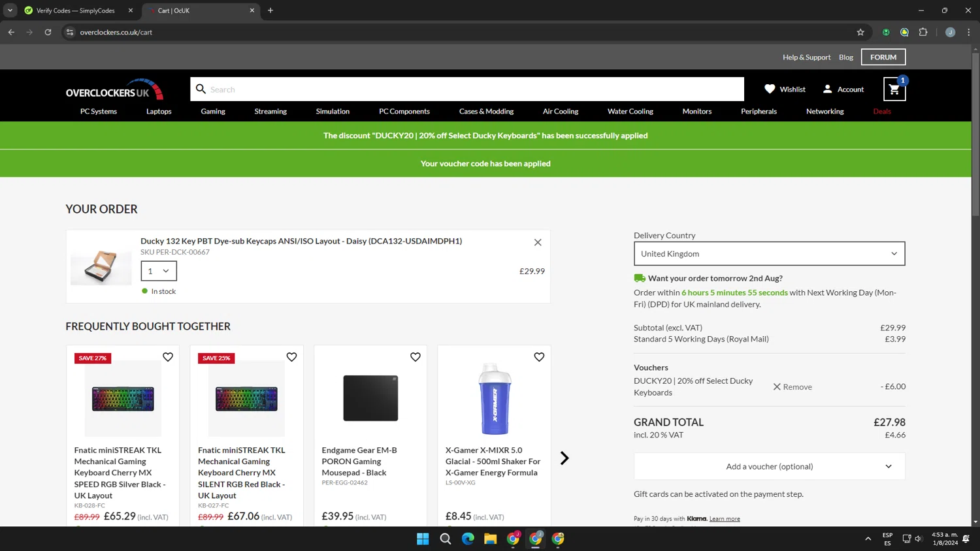Reload the cart page
The image size is (980, 551).
(48, 32)
